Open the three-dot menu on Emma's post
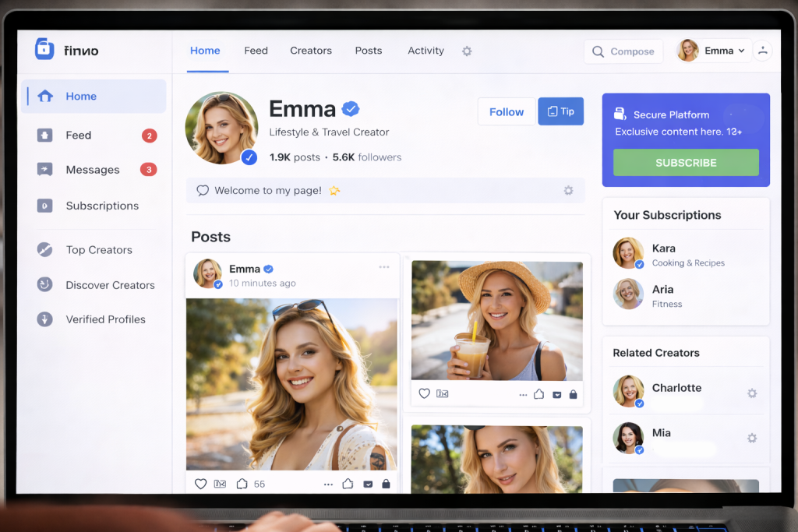This screenshot has width=798, height=532. click(383, 266)
